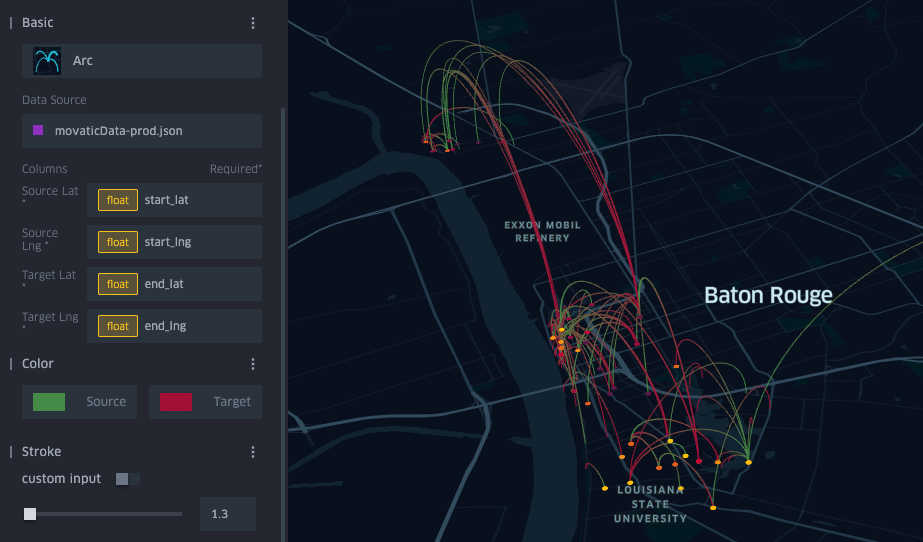Image resolution: width=923 pixels, height=542 pixels.
Task: Click the Stroke section header
Action: pyautogui.click(x=41, y=451)
